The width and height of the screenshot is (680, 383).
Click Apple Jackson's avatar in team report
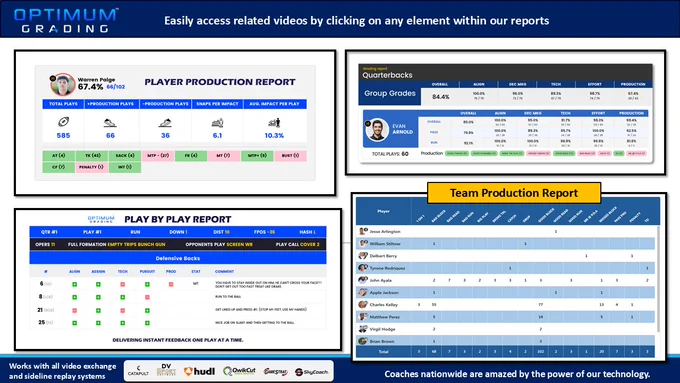click(363, 292)
